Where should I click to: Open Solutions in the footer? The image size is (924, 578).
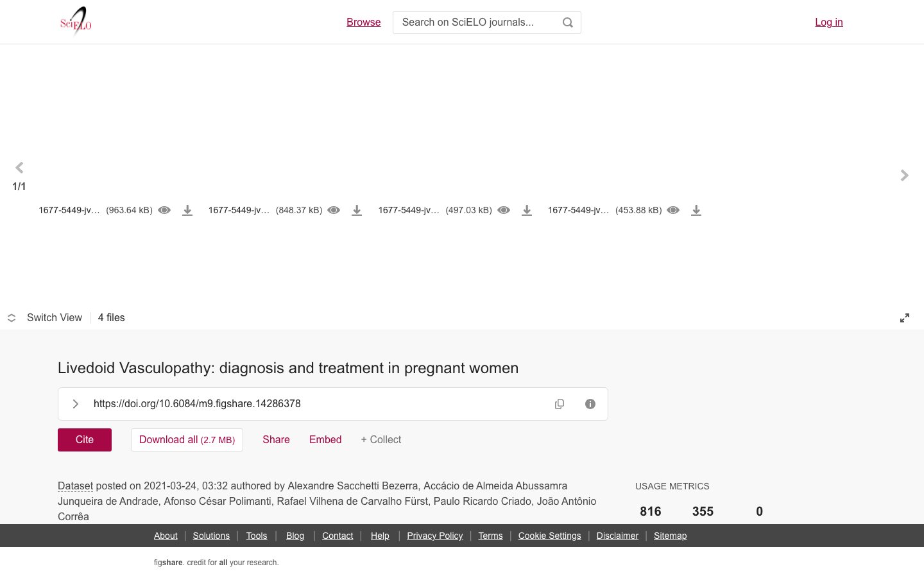click(211, 536)
